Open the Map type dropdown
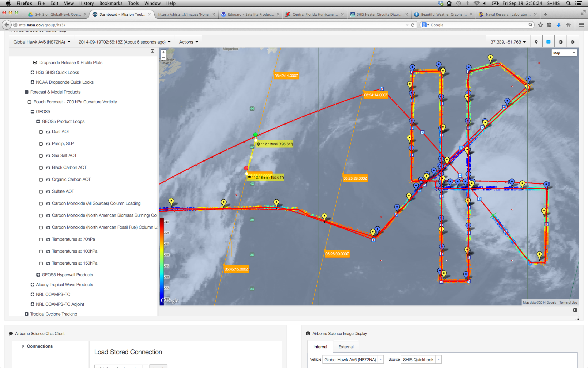Image resolution: width=588 pixels, height=368 pixels. pyautogui.click(x=564, y=53)
